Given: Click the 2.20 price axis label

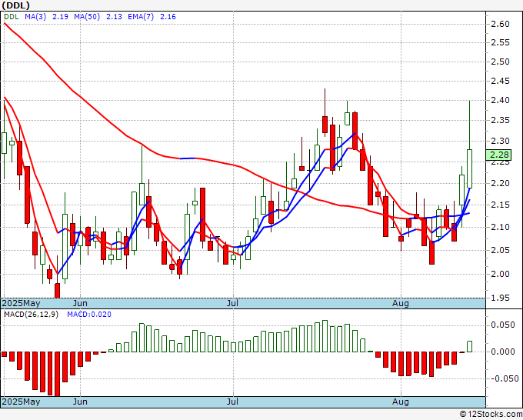Looking at the screenshot, I should 500,183.
